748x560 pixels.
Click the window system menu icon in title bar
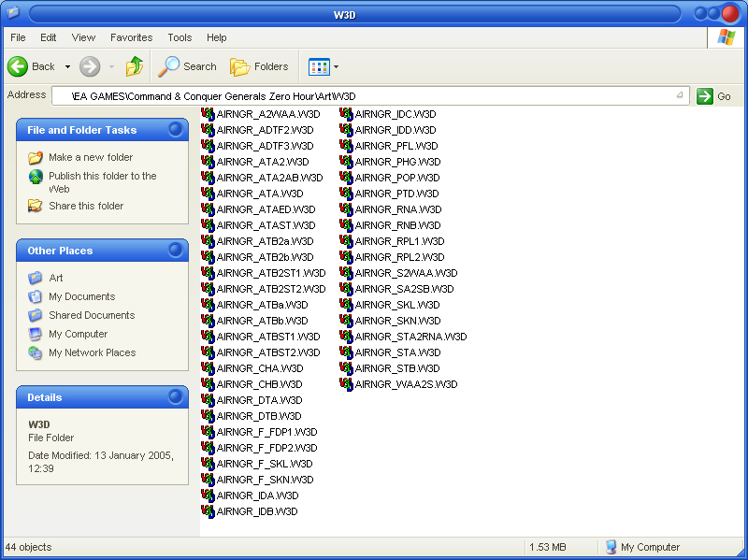coord(13,13)
